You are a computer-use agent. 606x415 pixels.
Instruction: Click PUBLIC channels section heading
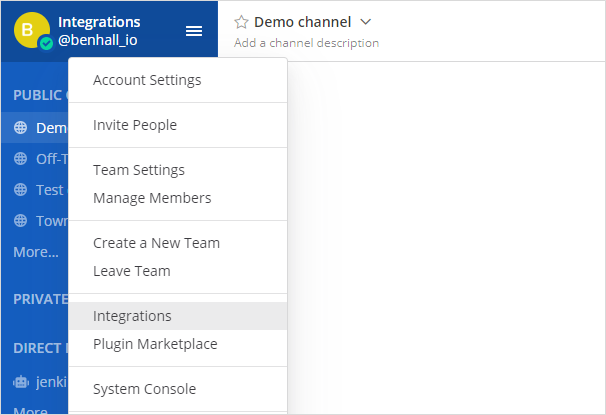pyautogui.click(x=41, y=95)
